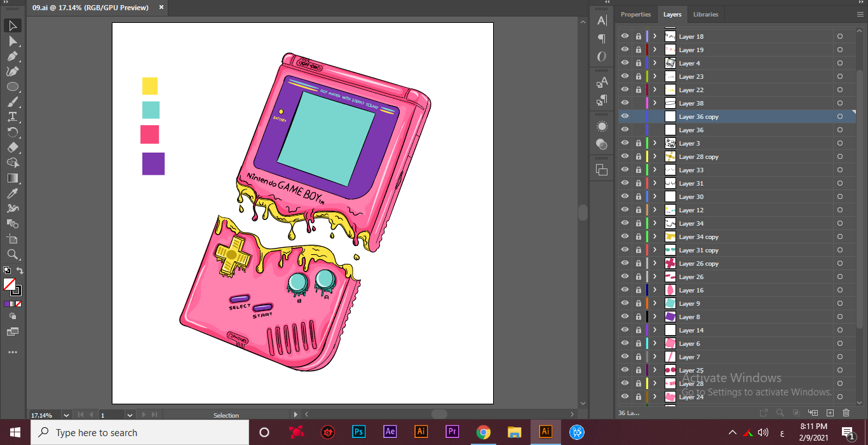
Task: Open the Character panel icon
Action: point(602,20)
